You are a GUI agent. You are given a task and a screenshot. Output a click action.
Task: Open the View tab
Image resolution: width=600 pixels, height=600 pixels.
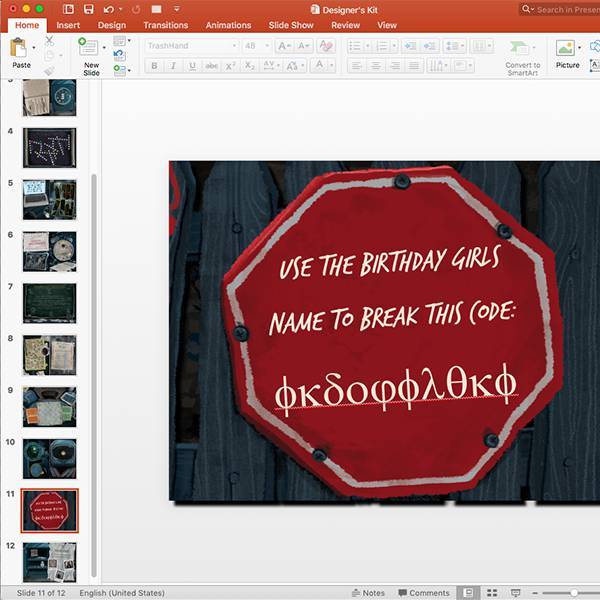pos(387,25)
